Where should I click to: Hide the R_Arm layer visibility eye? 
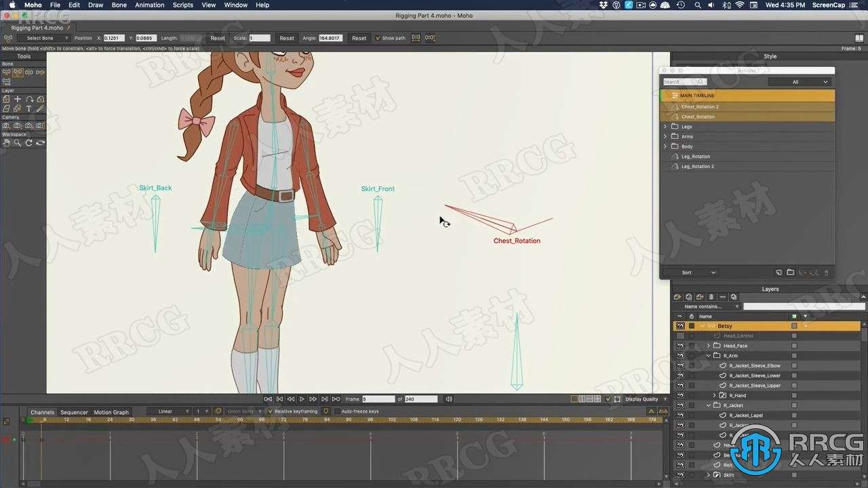point(680,355)
